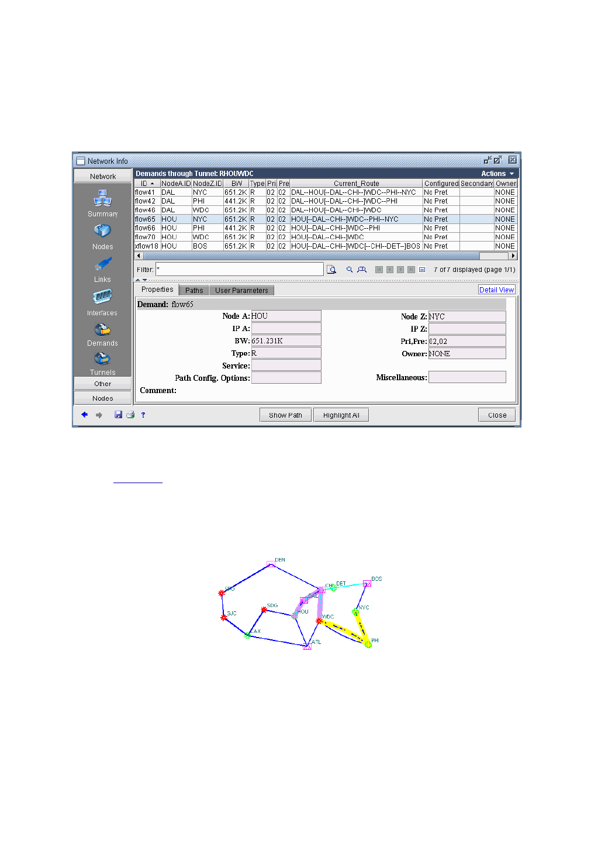Click the Node A field showing HOU
The height and width of the screenshot is (868, 591).
(x=286, y=316)
